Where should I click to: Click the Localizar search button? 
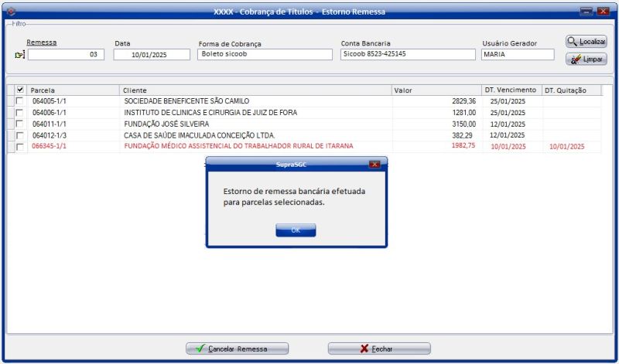587,42
